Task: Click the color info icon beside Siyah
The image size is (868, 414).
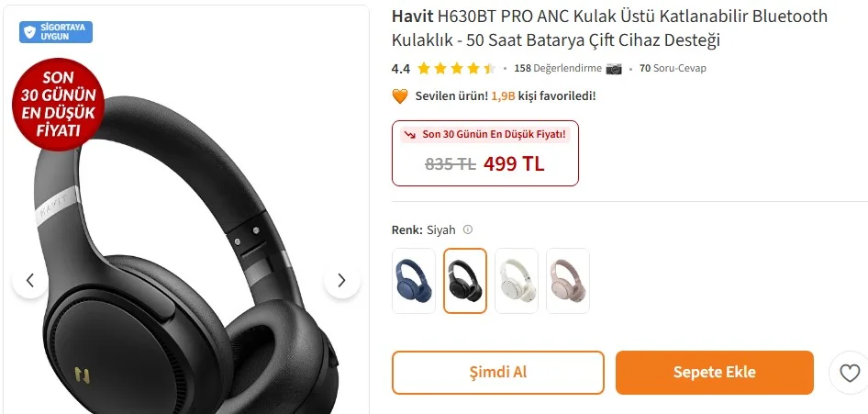Action: (468, 229)
